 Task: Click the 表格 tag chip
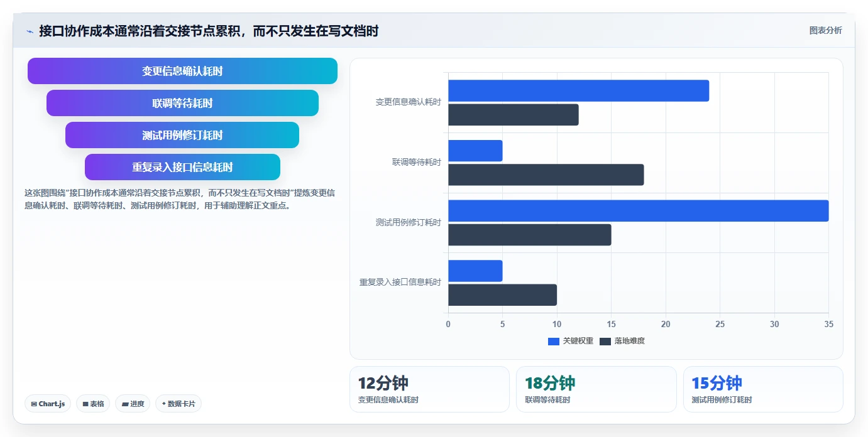[x=93, y=404]
